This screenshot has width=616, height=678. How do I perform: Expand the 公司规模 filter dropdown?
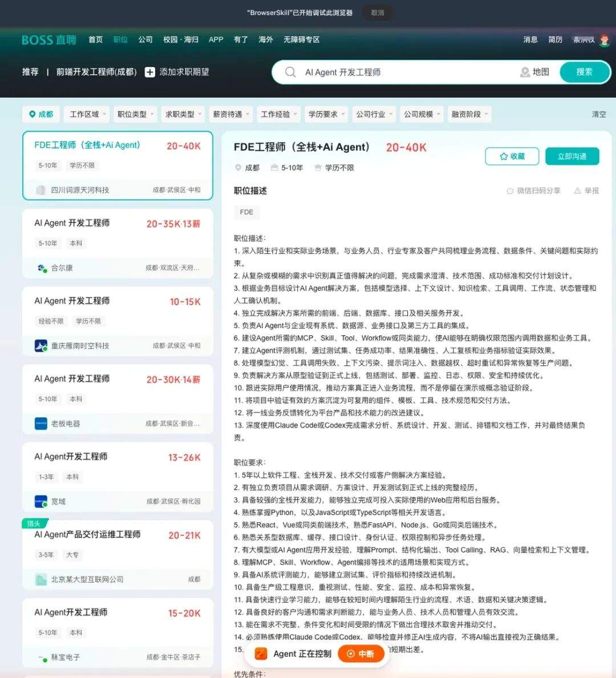422,114
